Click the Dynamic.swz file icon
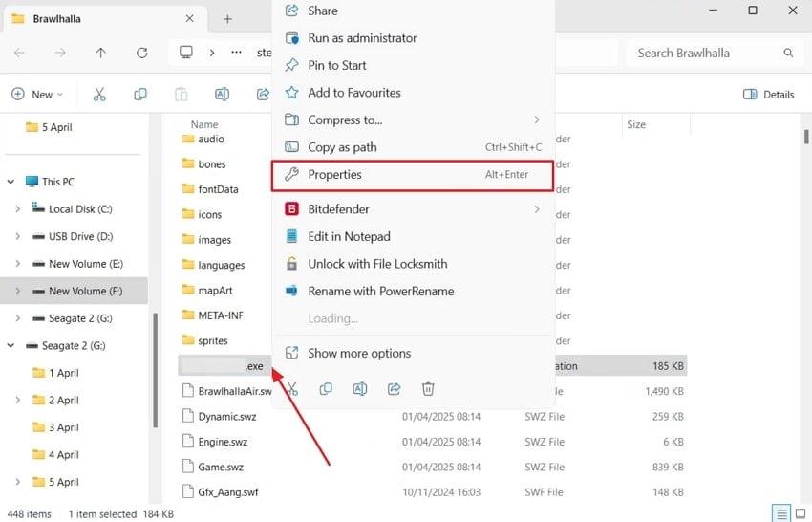Screen dimensions: 812x522 click(x=188, y=416)
